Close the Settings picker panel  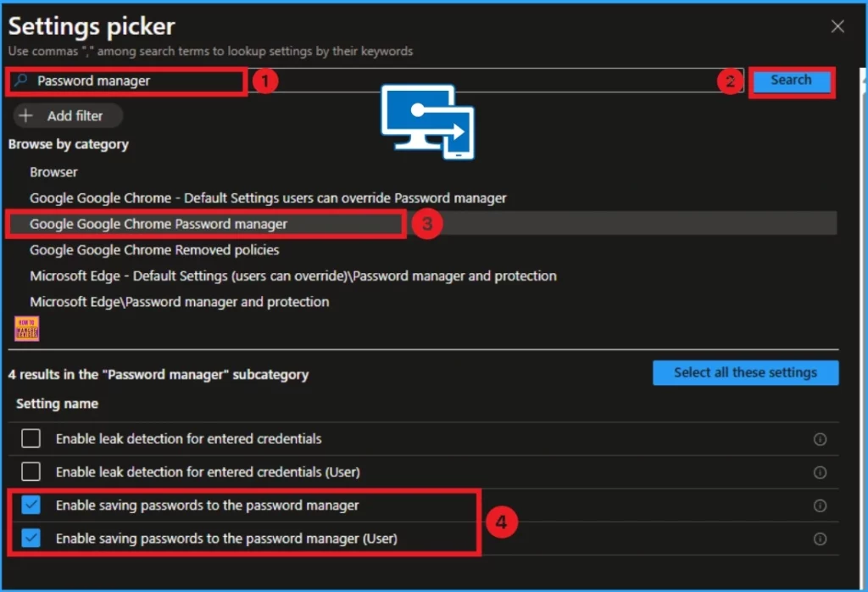[x=837, y=26]
